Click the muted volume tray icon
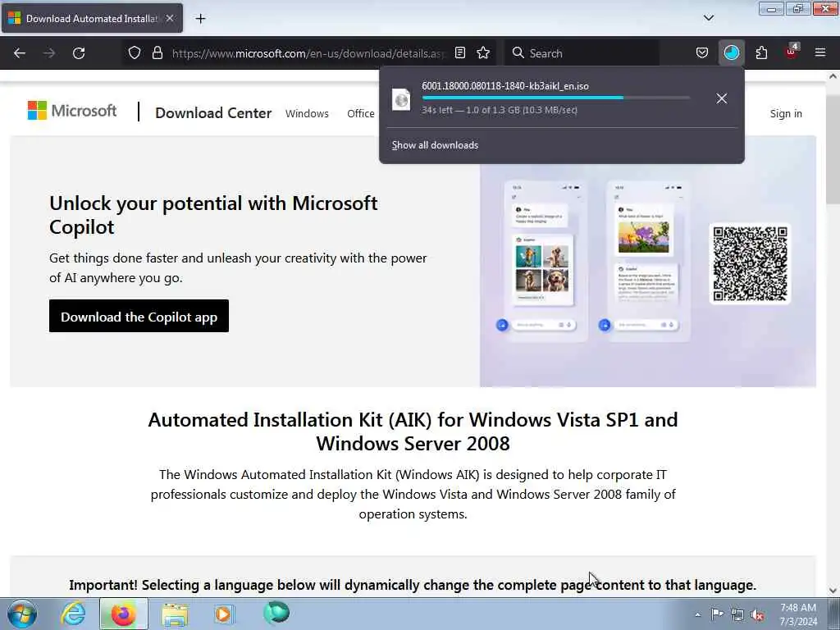Viewport: 840px width, 630px height. click(757, 614)
